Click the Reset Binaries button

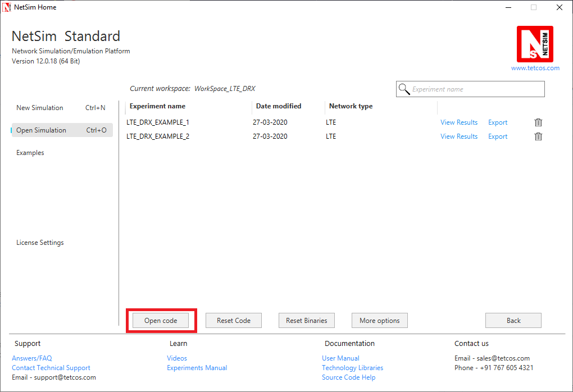tap(307, 320)
